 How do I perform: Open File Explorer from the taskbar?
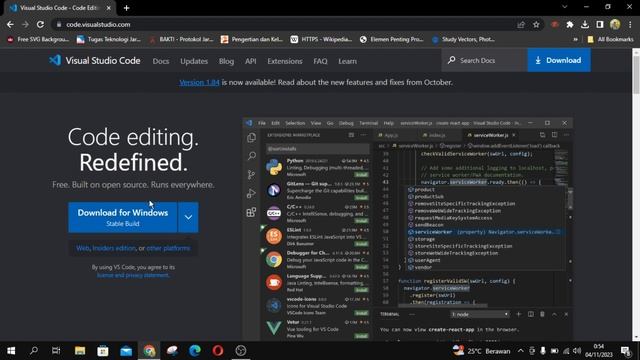[x=80, y=351]
